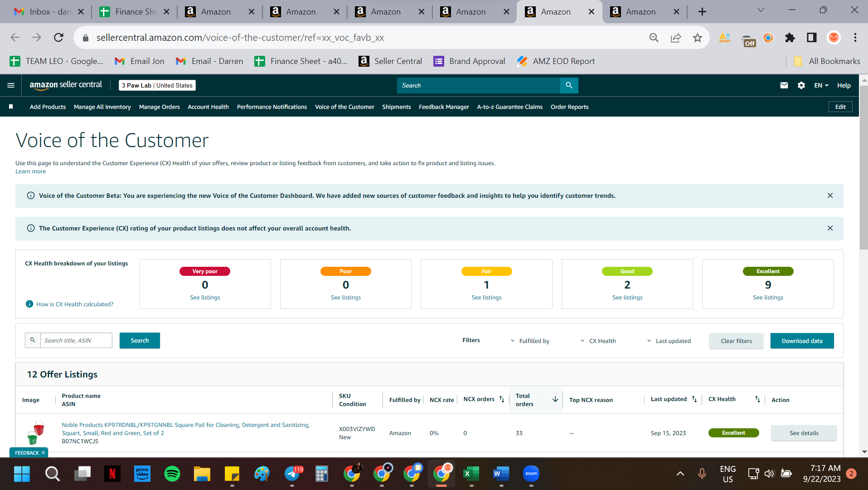Click the info icon beside How is CX Health calculated
Screen dimensions: 868x490
point(29,304)
